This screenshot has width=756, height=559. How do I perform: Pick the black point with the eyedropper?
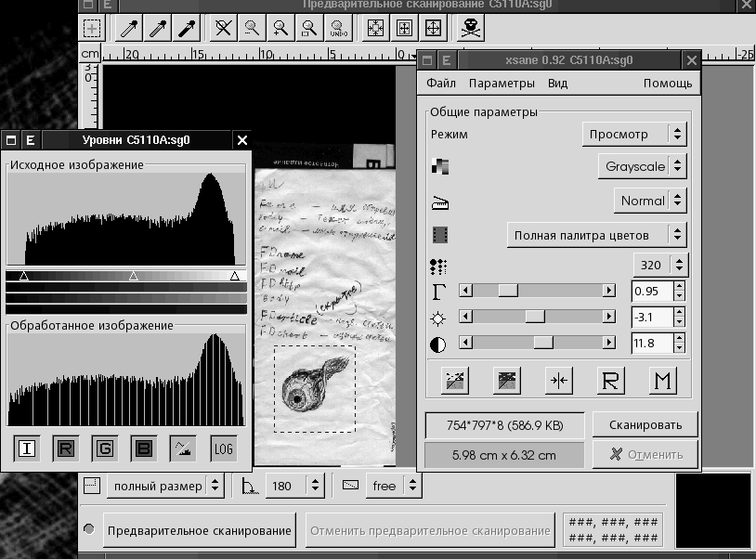(189, 28)
